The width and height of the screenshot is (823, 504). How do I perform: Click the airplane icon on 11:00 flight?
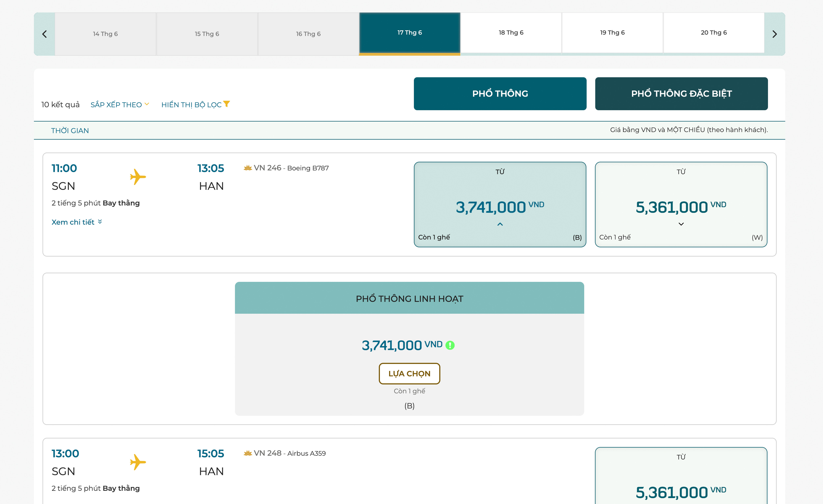coord(138,177)
